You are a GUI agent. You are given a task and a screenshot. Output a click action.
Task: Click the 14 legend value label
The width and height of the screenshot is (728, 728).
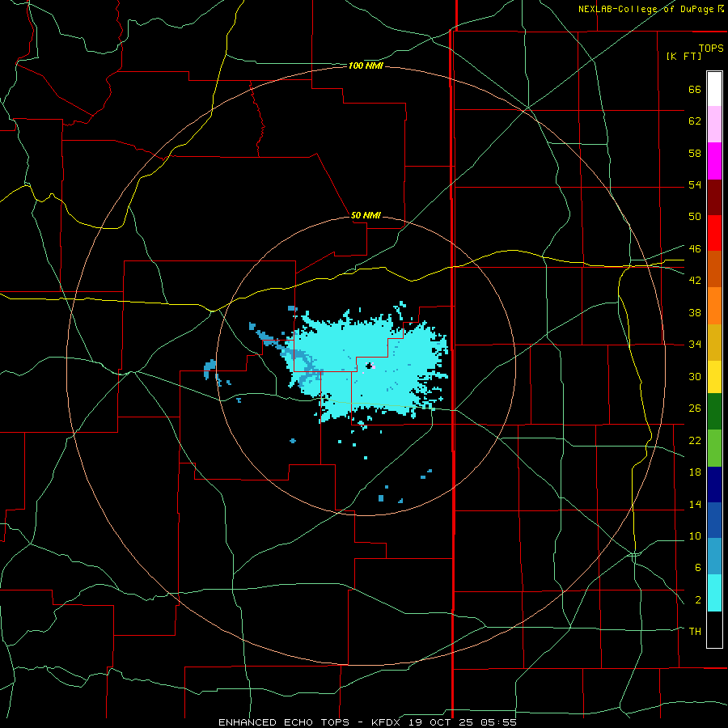[695, 504]
